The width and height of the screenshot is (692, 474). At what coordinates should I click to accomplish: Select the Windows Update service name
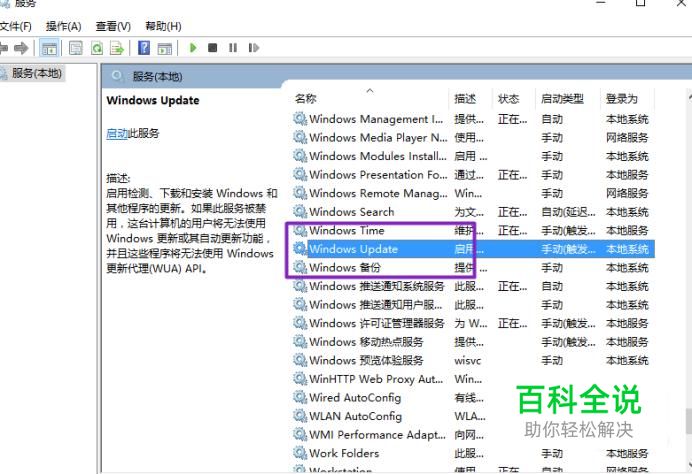354,249
